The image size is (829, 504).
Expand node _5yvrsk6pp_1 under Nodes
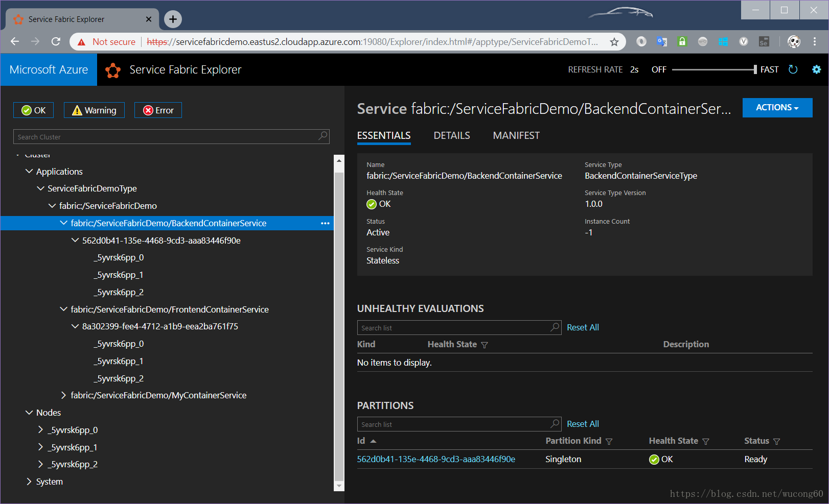(40, 447)
